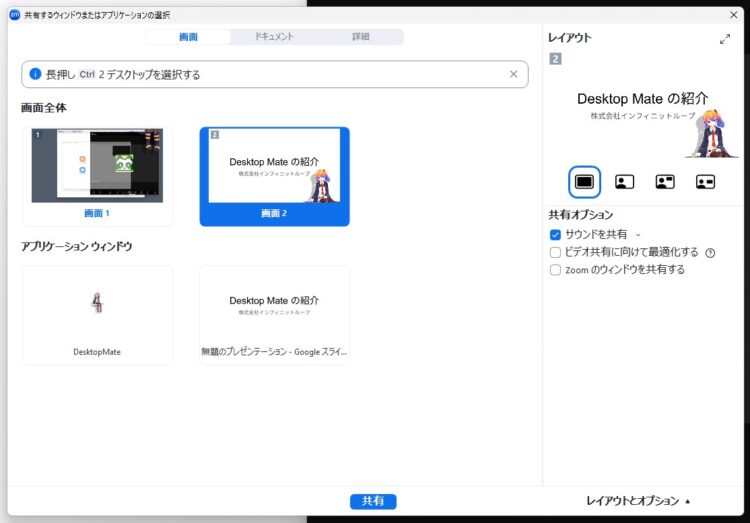Open help icon next to ビデオ共有に向けて最適化する
Screen dimensions: 750x523
coord(710,253)
